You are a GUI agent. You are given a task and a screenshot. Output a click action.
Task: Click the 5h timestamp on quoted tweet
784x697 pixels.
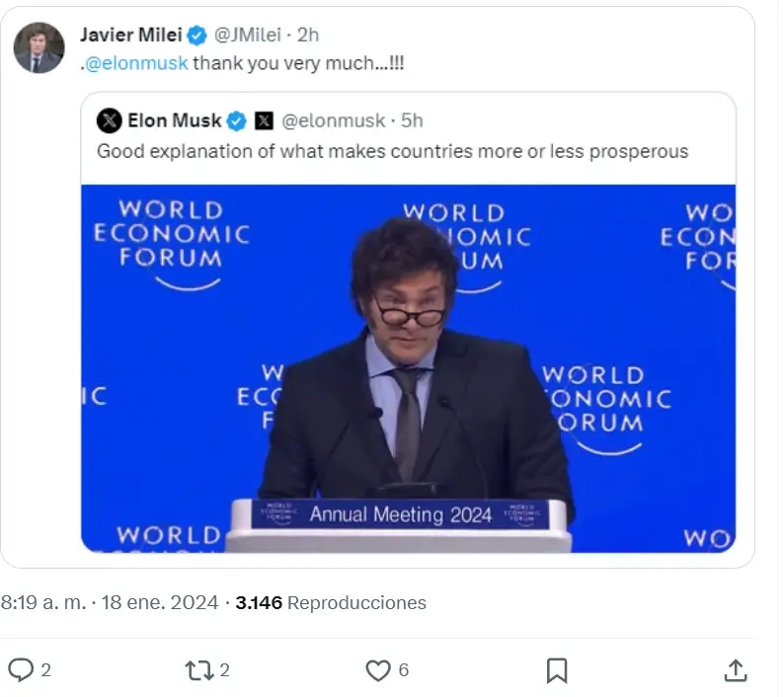pos(412,121)
